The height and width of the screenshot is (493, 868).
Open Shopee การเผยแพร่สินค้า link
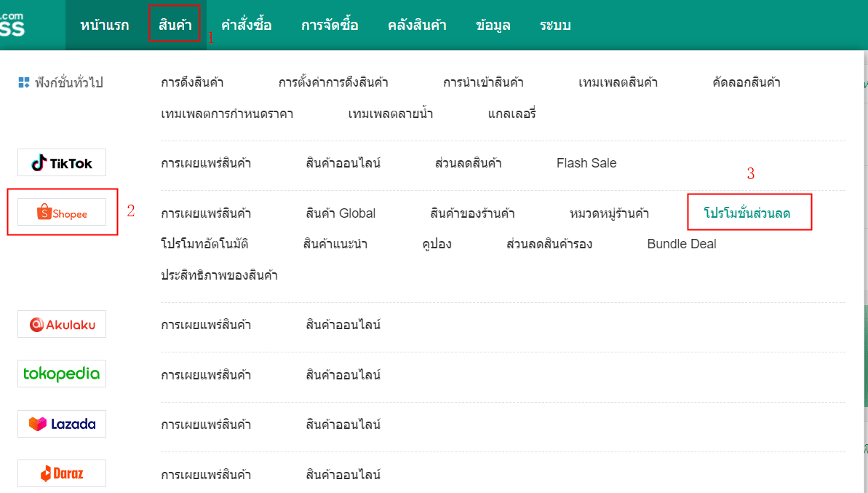coord(206,213)
